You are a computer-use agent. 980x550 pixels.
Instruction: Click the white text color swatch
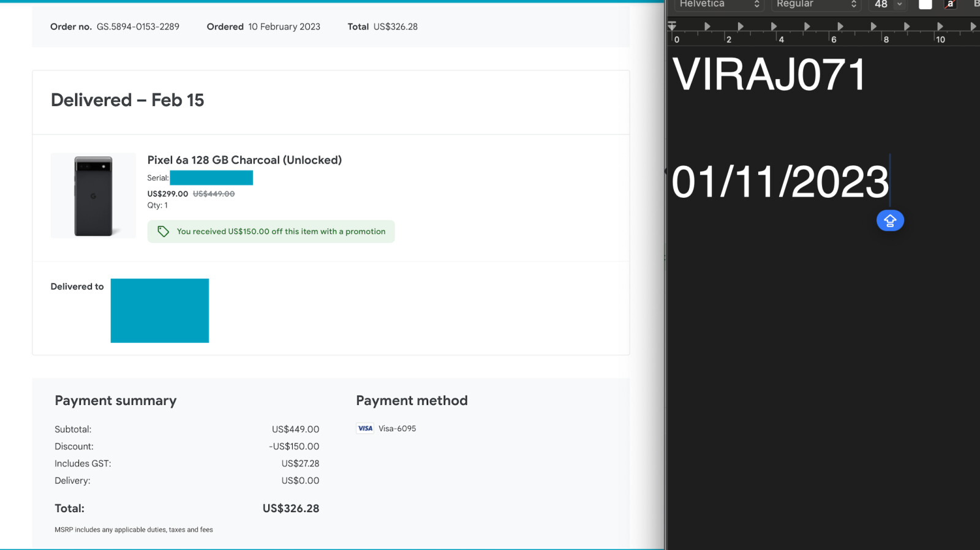[x=925, y=4]
